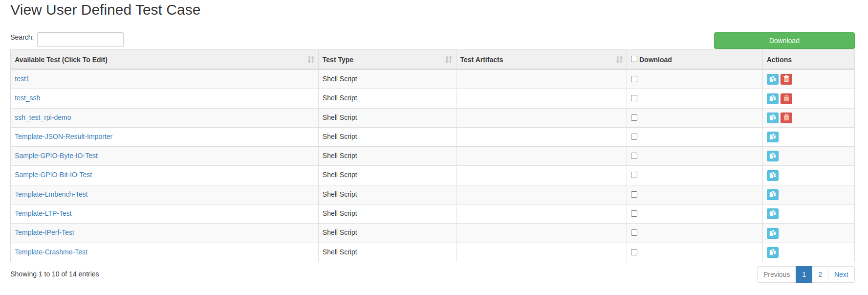The height and width of the screenshot is (295, 868).
Task: Focus the Search input field
Action: [x=80, y=40]
